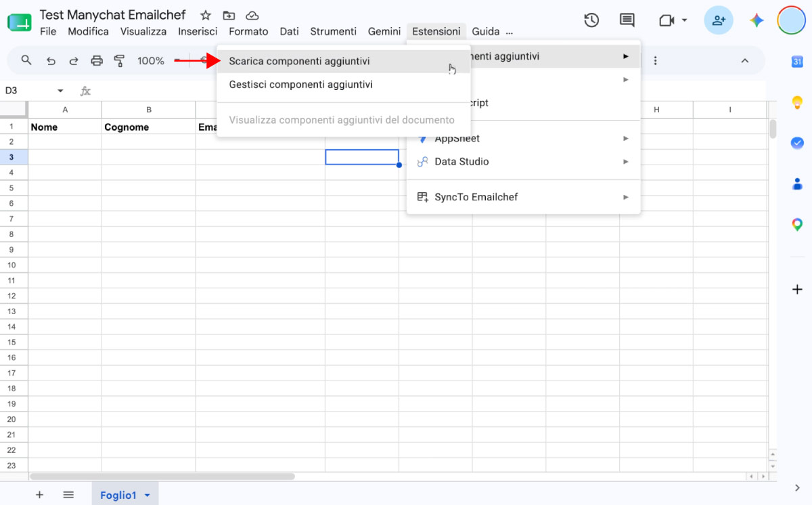Search the menus magnifier icon
This screenshot has width=812, height=505.
pos(26,60)
